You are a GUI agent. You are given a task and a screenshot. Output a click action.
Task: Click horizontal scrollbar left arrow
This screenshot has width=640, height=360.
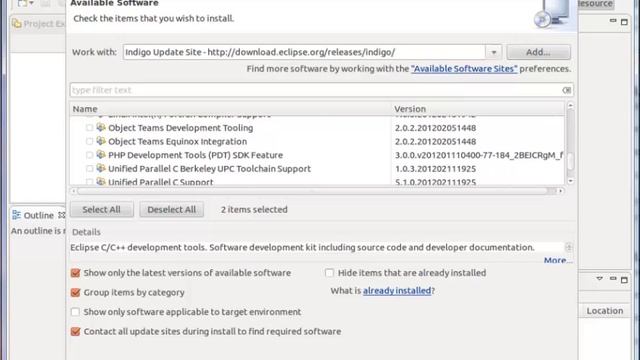pos(73,191)
